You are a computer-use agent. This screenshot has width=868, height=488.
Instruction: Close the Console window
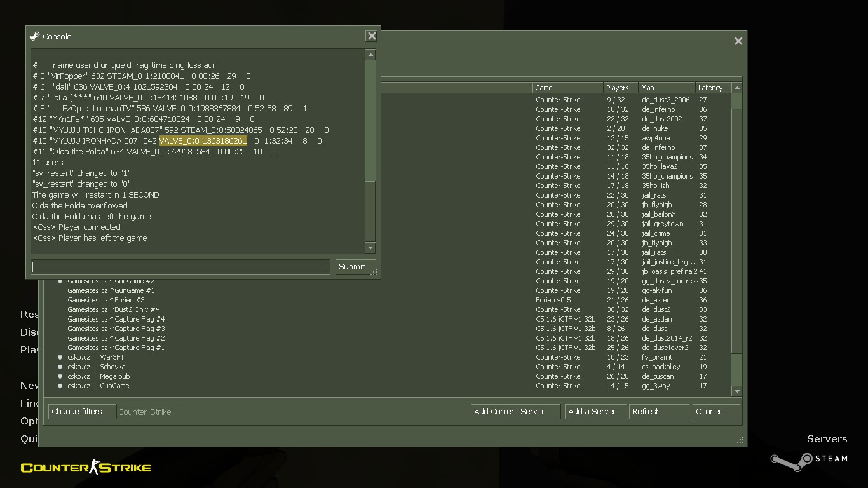coord(372,36)
